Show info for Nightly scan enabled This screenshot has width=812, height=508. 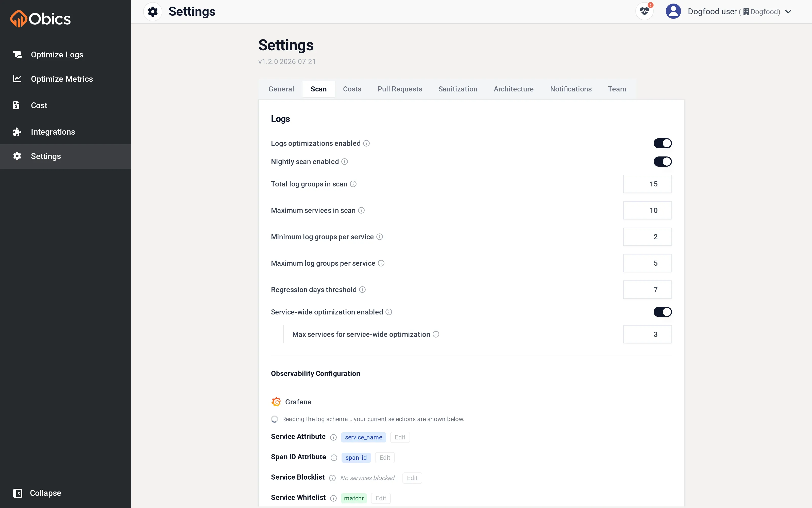(345, 162)
